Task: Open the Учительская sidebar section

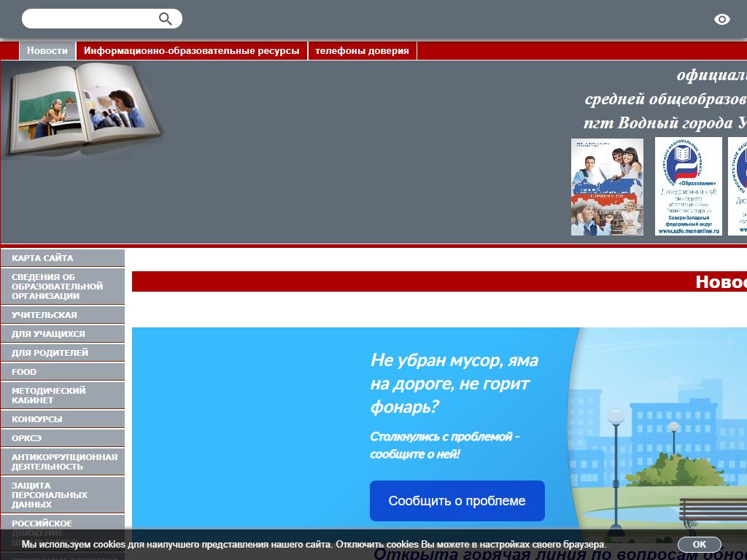Action: [63, 315]
